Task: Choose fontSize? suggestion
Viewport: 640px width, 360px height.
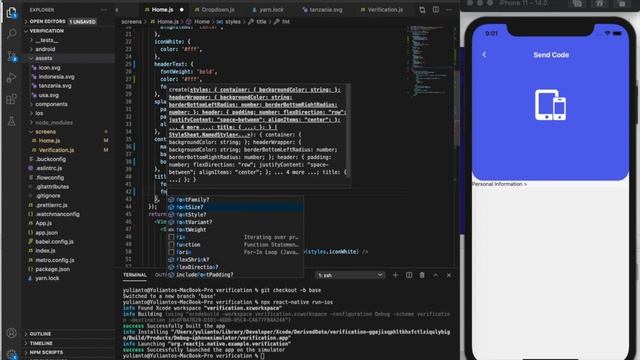Action: (x=235, y=207)
